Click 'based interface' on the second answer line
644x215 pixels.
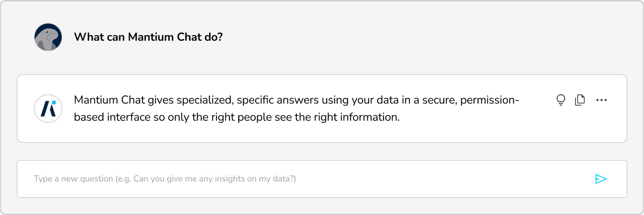(112, 117)
